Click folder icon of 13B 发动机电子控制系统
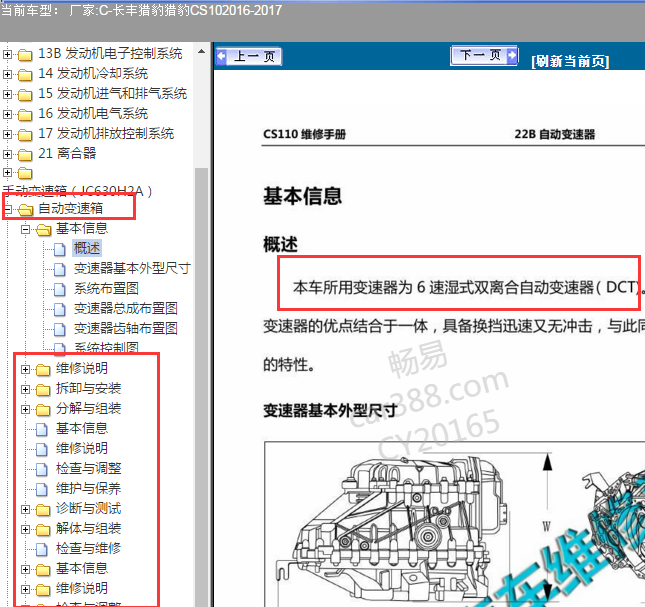 [25, 55]
